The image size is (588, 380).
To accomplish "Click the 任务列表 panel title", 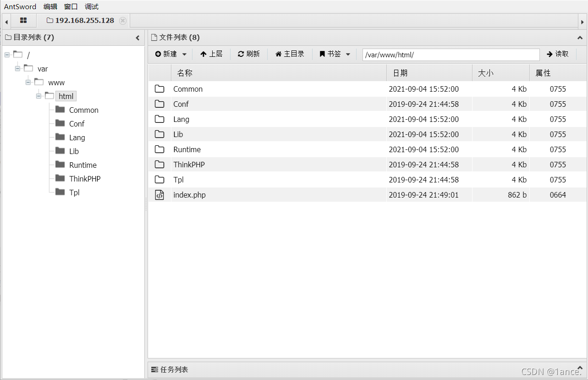I will (x=174, y=369).
